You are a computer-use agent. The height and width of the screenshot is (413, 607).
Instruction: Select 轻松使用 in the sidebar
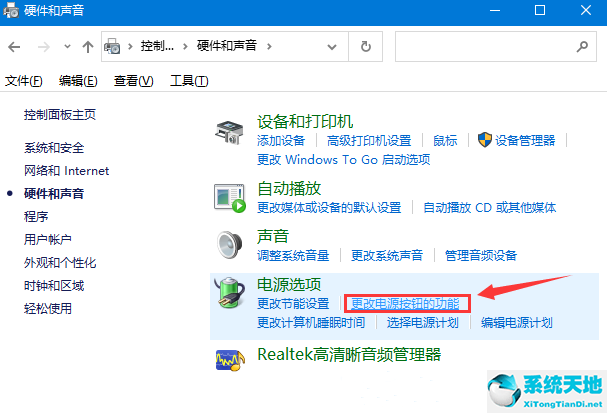(48, 308)
